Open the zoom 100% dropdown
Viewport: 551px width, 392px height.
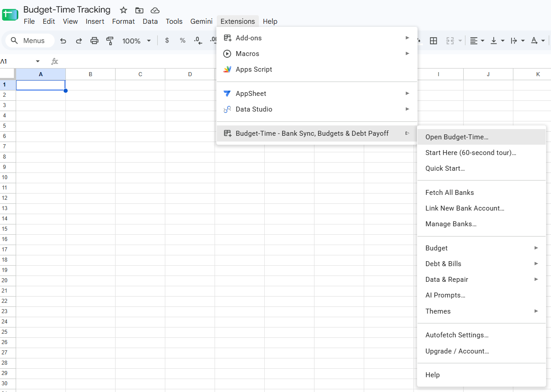(x=137, y=41)
